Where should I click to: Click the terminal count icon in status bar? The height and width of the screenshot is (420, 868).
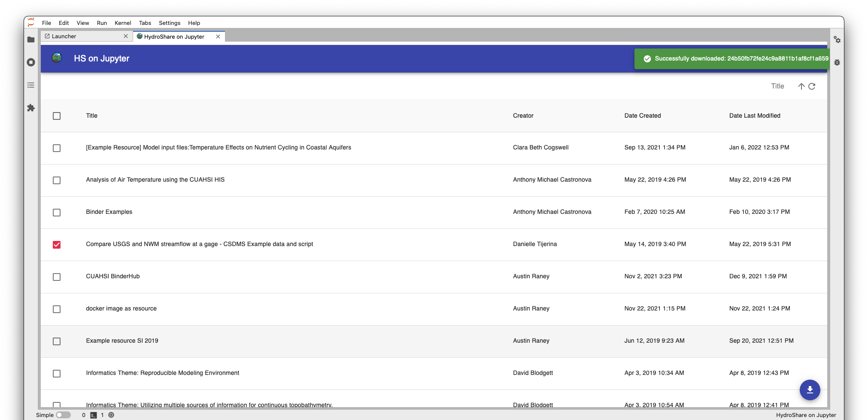93,415
